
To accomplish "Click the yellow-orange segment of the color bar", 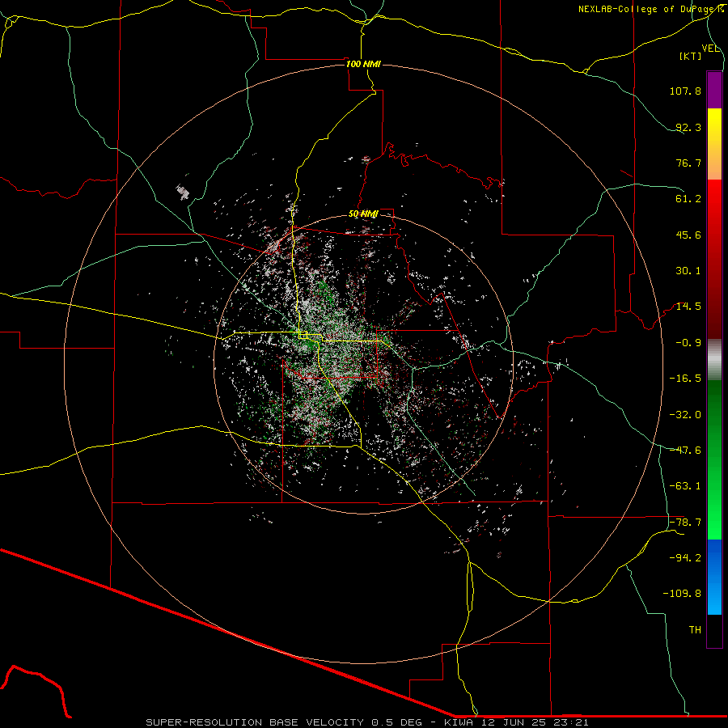I will tap(714, 144).
